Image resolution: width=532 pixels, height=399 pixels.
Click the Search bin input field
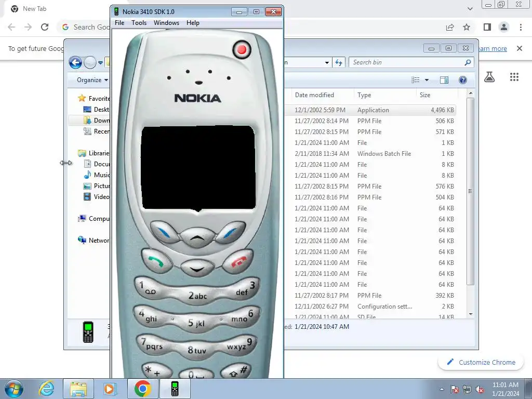406,62
